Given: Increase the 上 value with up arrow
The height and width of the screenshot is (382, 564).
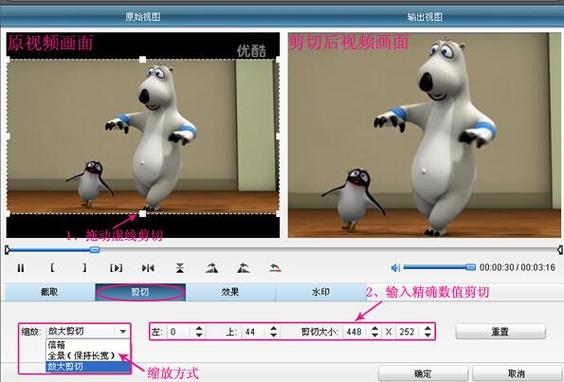Looking at the screenshot, I should pyautogui.click(x=274, y=329).
